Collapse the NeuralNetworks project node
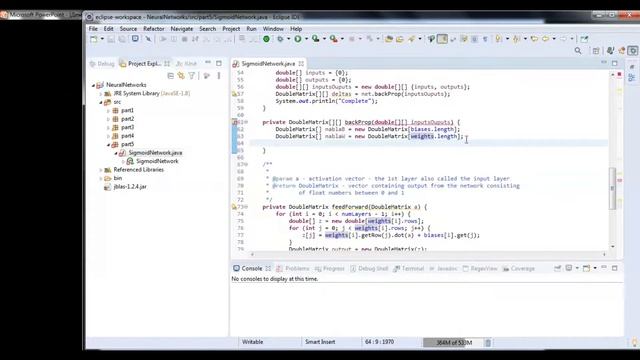This screenshot has height=360, width=640. click(93, 85)
